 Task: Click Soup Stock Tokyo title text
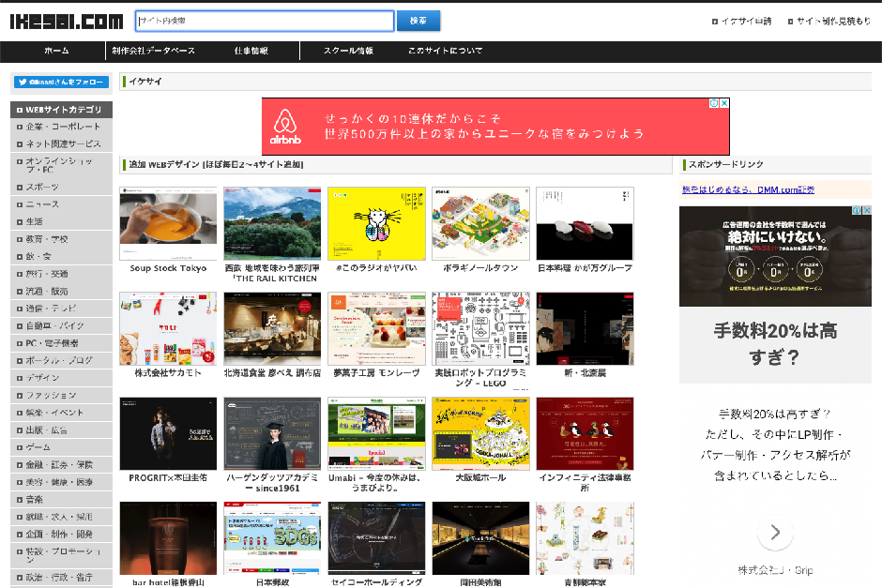point(168,268)
